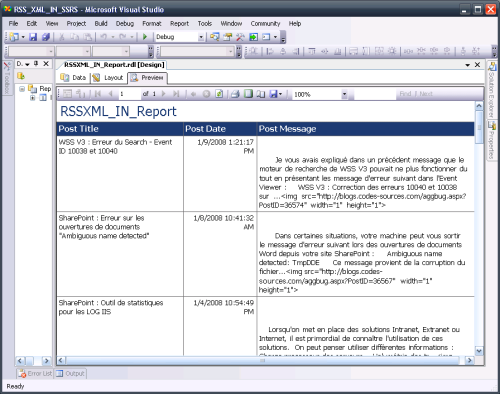
Task: Open Page Setup icon in preview toolbar
Action: [261, 94]
